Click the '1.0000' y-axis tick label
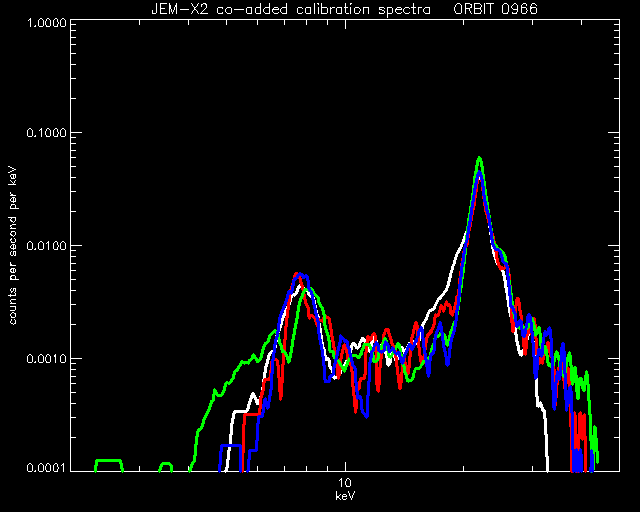The image size is (640, 512). (x=47, y=22)
